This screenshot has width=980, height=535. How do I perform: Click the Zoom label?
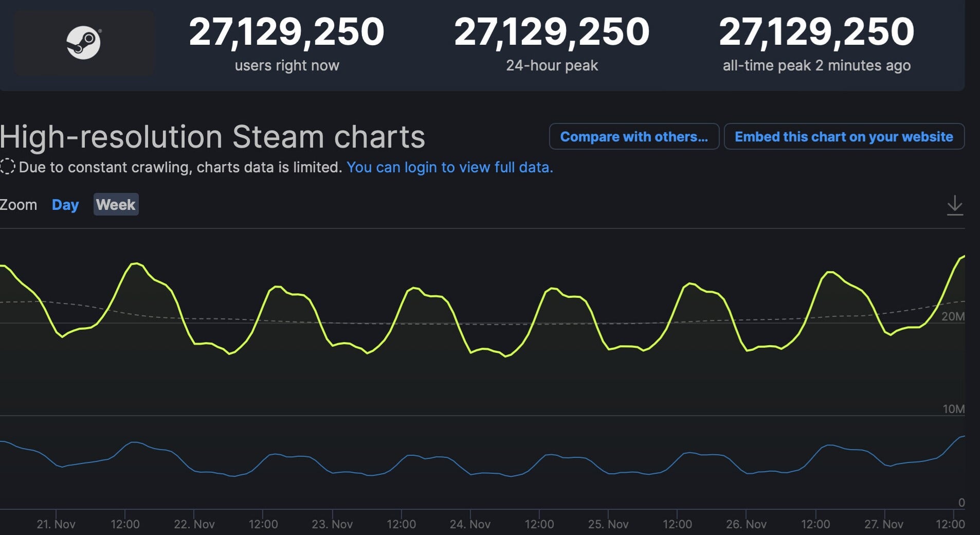19,205
